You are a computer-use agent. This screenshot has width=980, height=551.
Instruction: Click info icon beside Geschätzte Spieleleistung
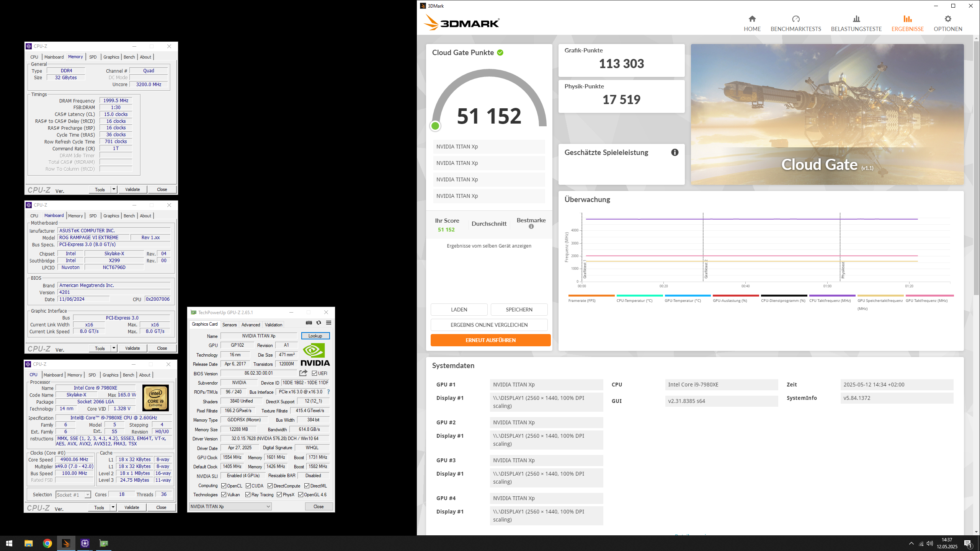(675, 152)
